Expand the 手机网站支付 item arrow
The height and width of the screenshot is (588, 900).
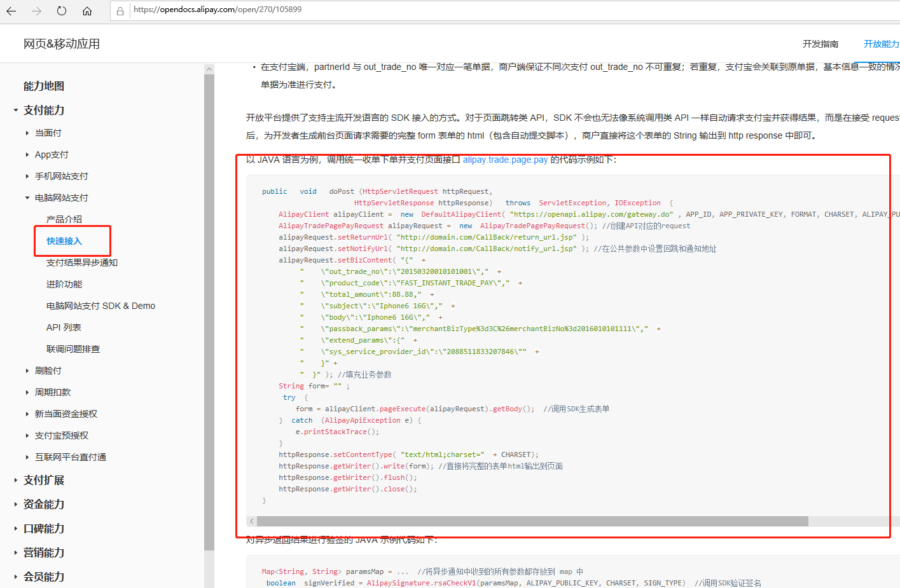[27, 176]
